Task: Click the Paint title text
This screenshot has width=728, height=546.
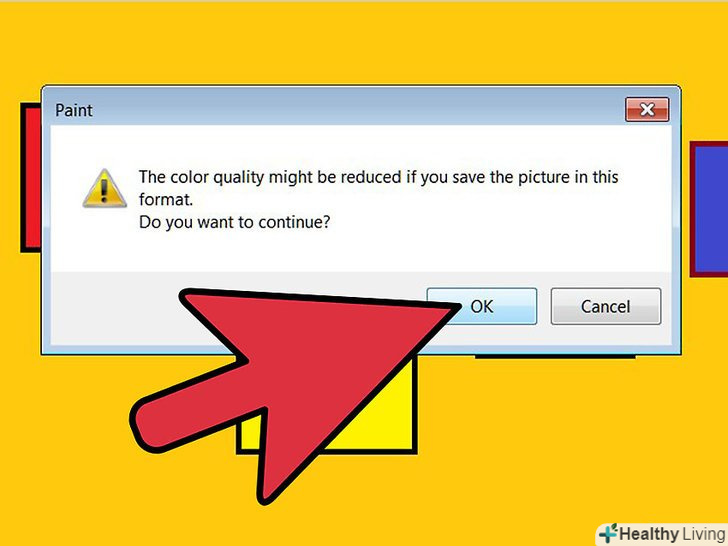Action: (x=74, y=110)
